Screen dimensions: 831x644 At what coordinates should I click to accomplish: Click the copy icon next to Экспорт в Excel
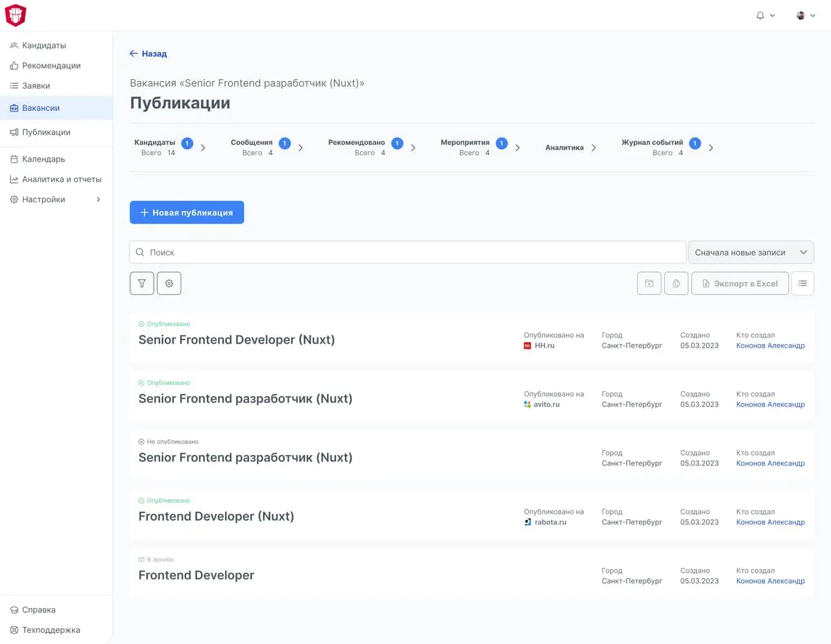676,283
